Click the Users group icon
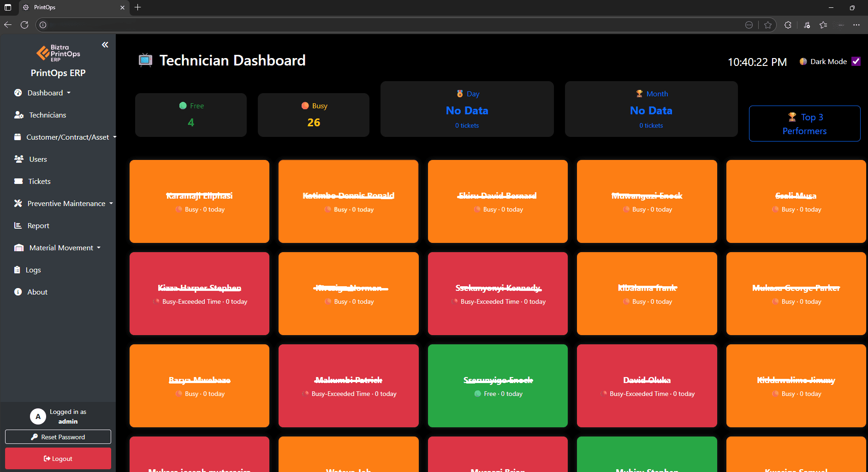Screen dimensions: 868x472 pos(18,159)
